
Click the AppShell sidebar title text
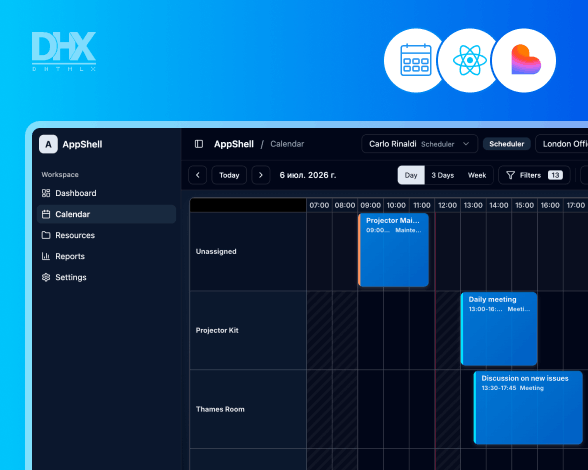pyautogui.click(x=82, y=144)
